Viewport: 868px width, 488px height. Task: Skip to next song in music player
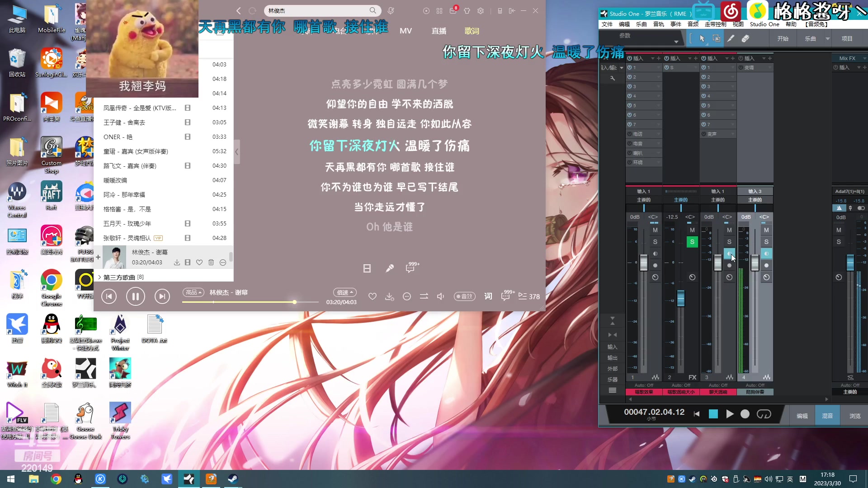click(x=162, y=296)
